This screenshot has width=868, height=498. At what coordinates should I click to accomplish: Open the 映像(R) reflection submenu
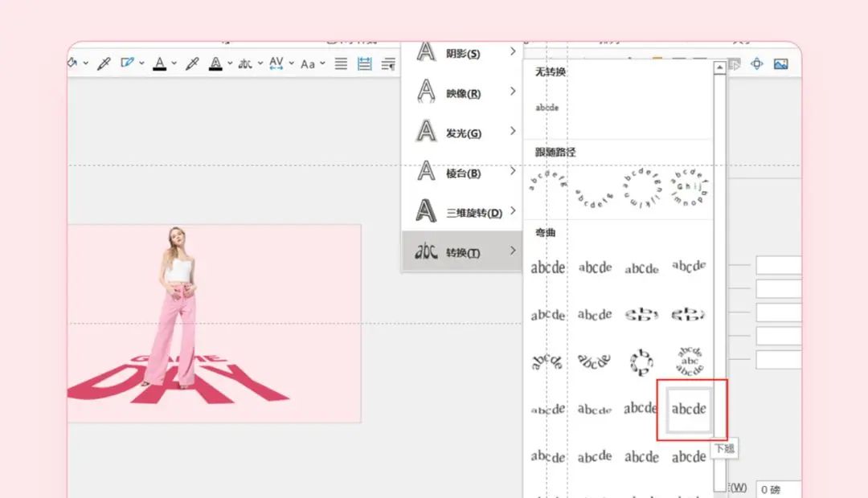(x=462, y=93)
